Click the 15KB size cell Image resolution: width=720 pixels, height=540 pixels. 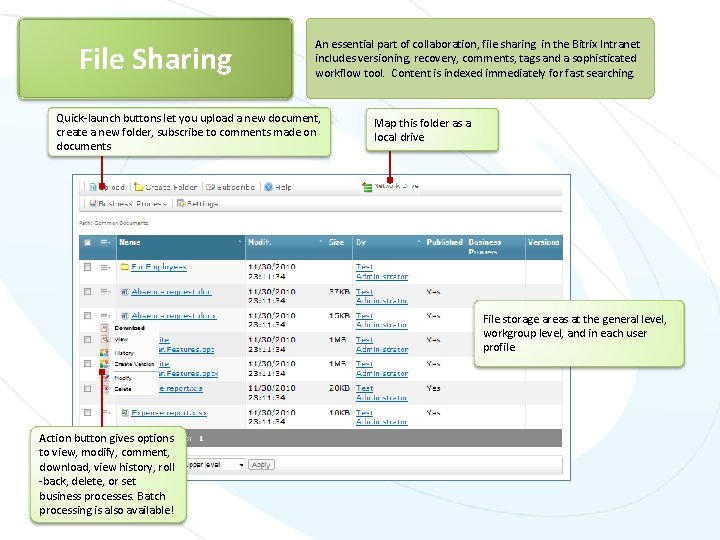point(339,315)
